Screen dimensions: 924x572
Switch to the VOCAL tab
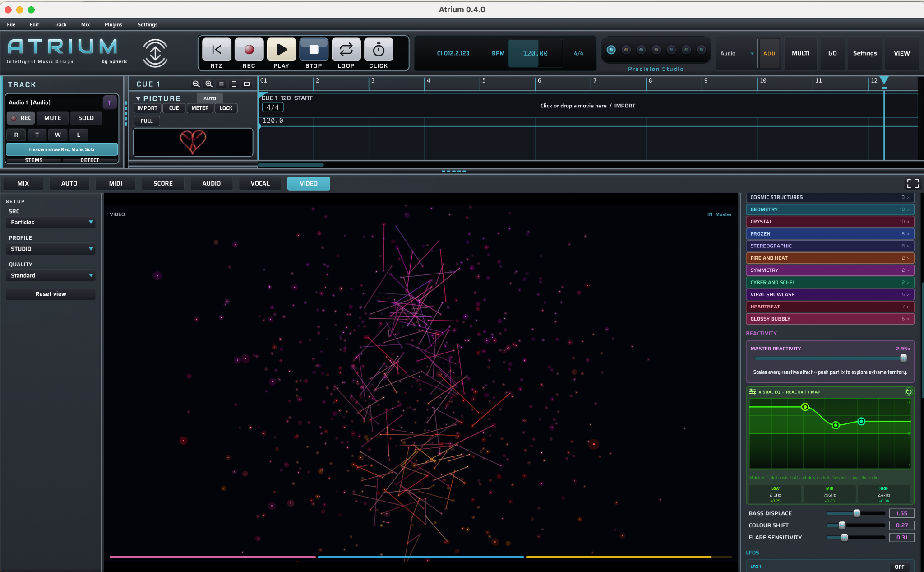coord(260,184)
